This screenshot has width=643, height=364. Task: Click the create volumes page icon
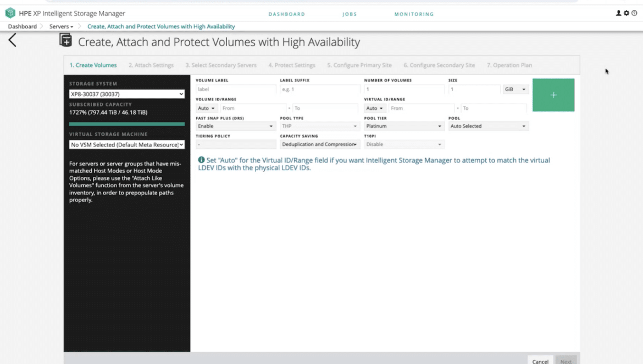[65, 40]
